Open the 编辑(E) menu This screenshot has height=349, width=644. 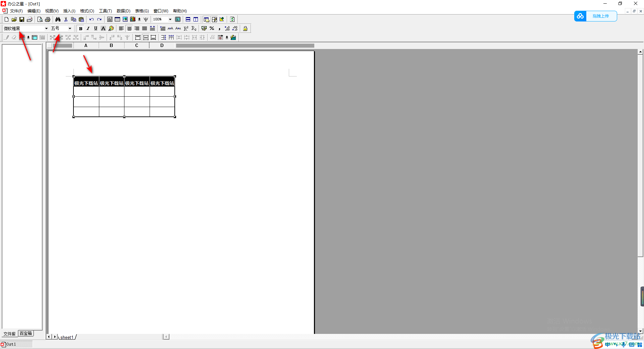(34, 11)
